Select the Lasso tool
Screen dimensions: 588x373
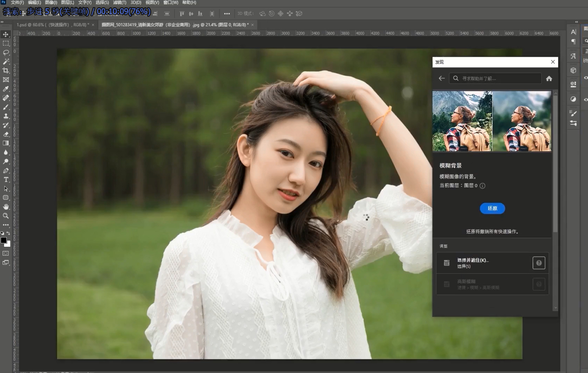pyautogui.click(x=5, y=53)
